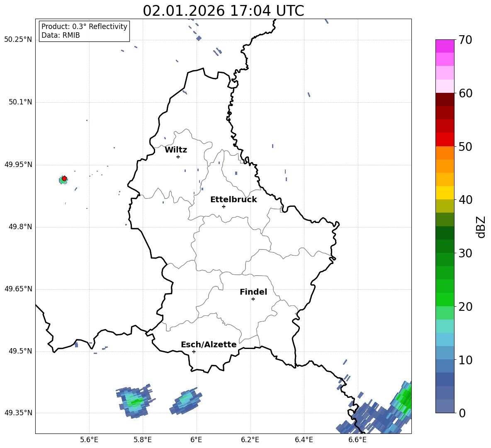Click the latitude label 49.65°N

[x=18, y=289]
